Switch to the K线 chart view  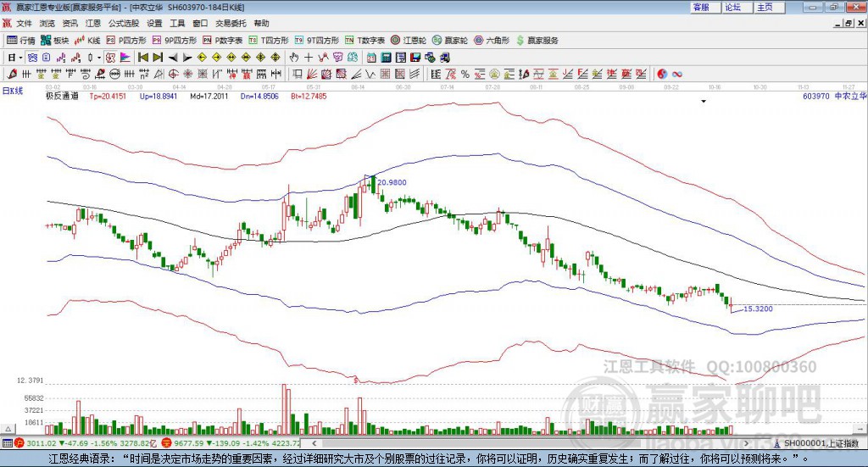pyautogui.click(x=87, y=41)
